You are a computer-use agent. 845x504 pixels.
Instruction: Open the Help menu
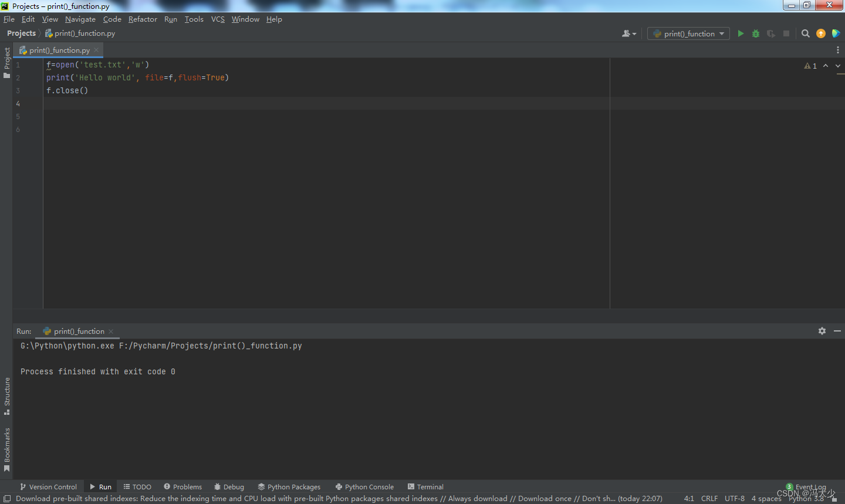click(274, 19)
